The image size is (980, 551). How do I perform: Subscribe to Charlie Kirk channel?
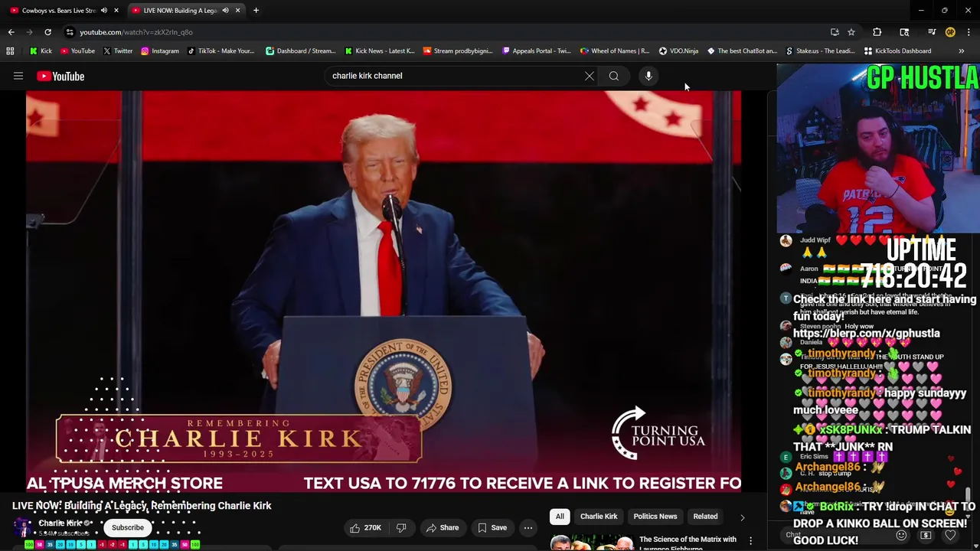point(128,527)
